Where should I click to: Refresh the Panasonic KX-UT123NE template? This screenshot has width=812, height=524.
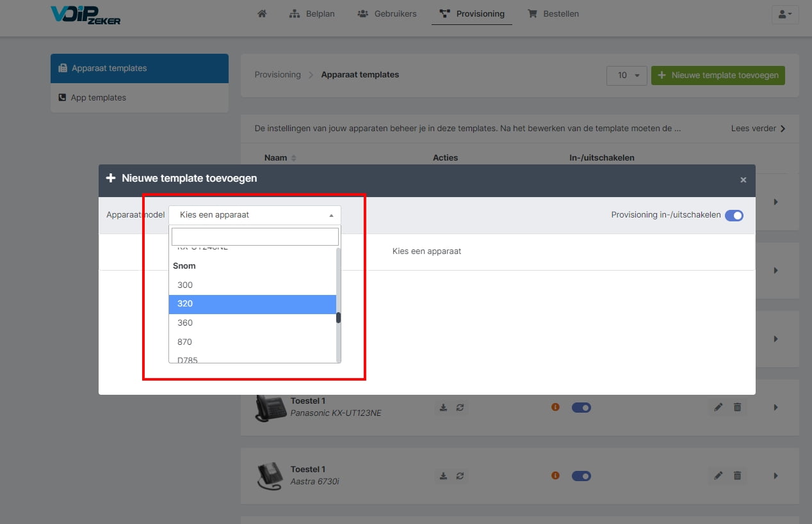(460, 408)
